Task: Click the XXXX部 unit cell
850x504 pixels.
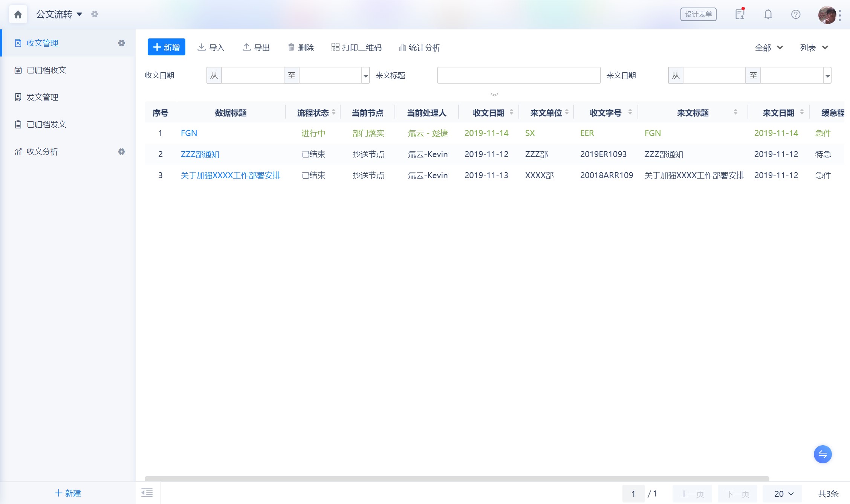Action: pyautogui.click(x=540, y=175)
